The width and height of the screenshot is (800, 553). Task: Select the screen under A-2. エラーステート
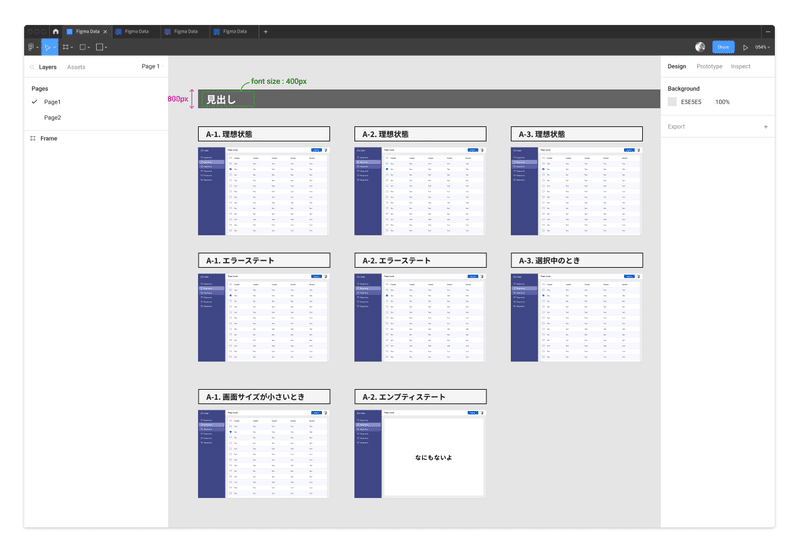pyautogui.click(x=420, y=318)
